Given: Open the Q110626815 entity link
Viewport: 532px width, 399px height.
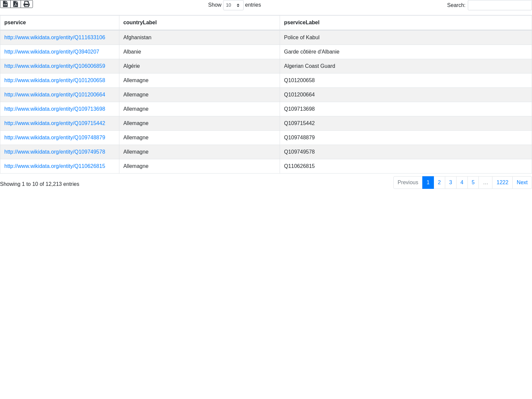Looking at the screenshot, I should tap(55, 166).
